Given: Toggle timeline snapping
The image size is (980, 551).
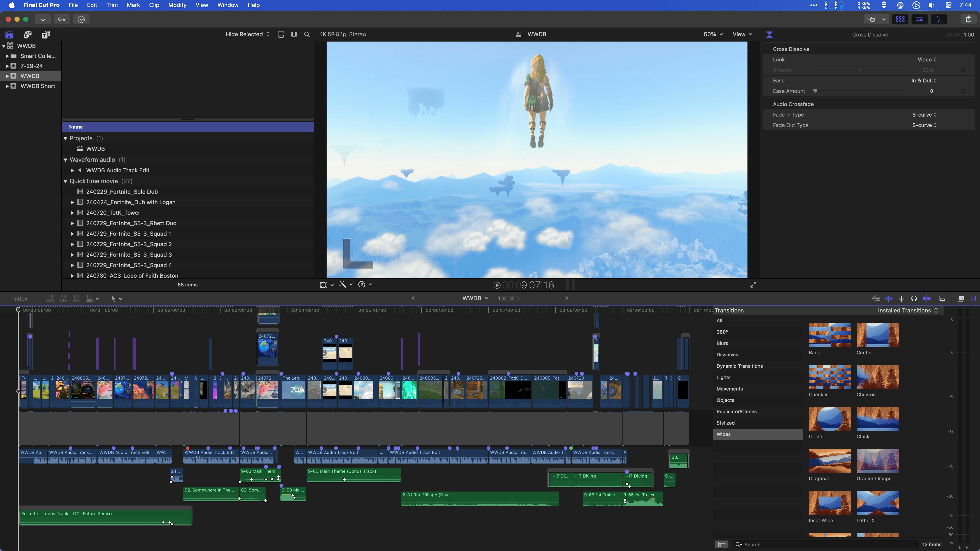Looking at the screenshot, I should (x=926, y=298).
